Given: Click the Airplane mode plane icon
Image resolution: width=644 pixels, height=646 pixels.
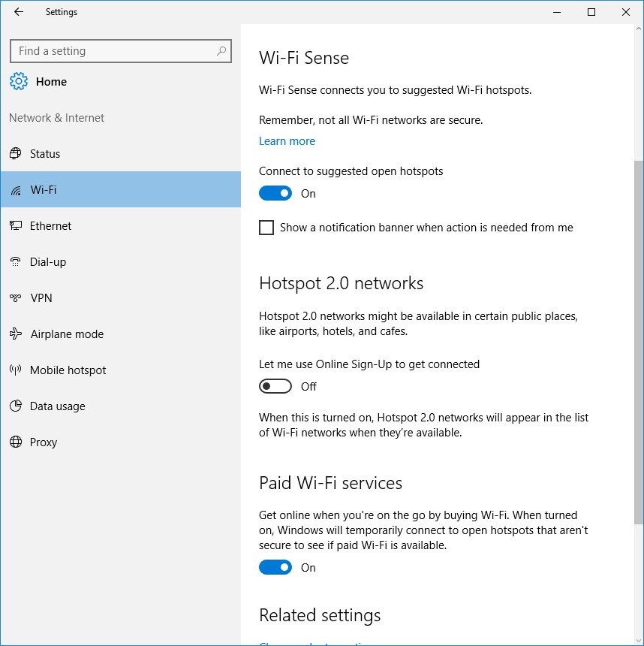Looking at the screenshot, I should coord(16,334).
